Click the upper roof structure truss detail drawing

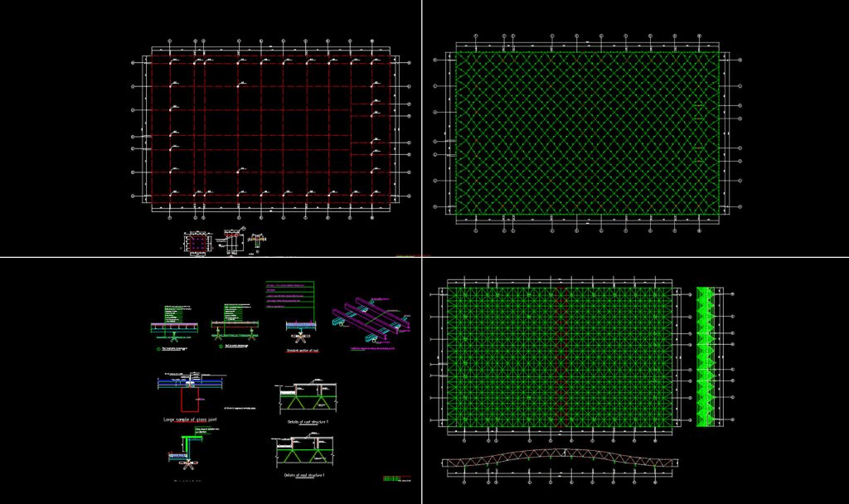pos(306,398)
